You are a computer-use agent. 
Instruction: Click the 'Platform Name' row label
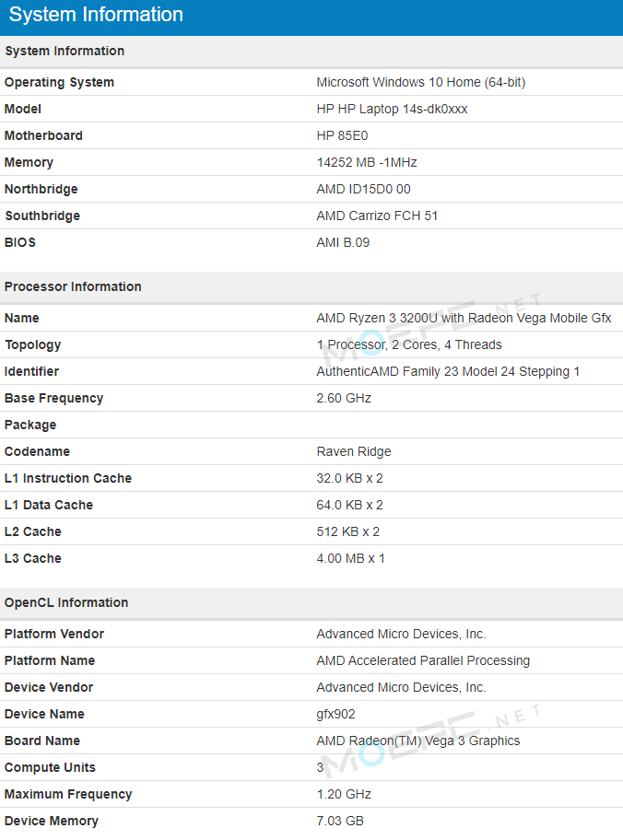click(50, 660)
